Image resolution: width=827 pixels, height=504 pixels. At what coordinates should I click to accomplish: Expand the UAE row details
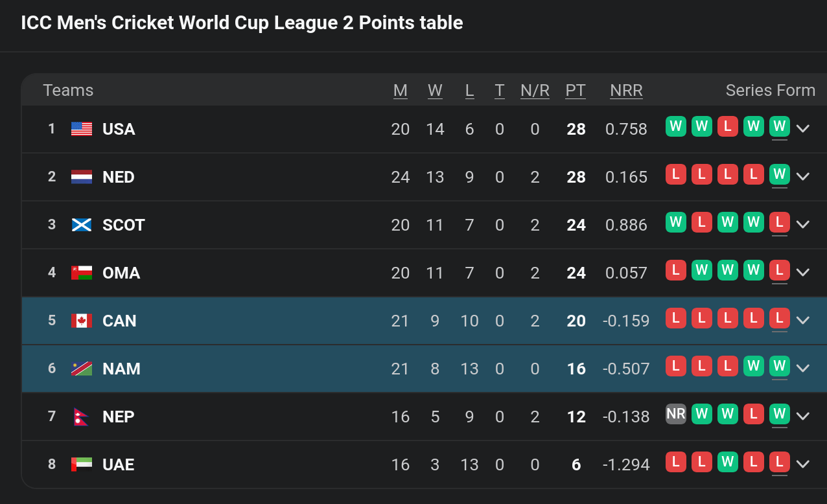pos(803,464)
